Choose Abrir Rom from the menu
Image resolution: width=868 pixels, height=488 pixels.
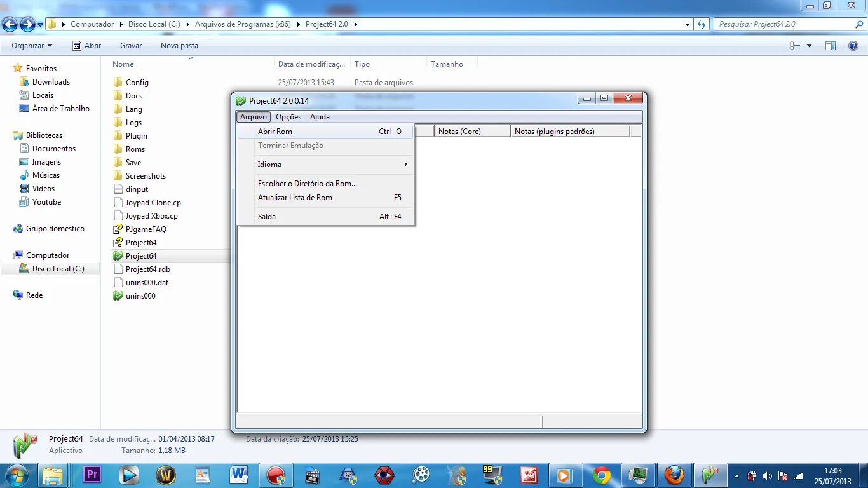tap(325, 132)
